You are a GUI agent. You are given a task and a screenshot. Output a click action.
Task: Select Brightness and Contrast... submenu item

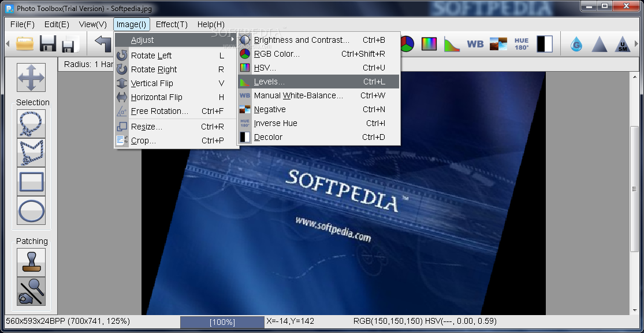[319, 40]
